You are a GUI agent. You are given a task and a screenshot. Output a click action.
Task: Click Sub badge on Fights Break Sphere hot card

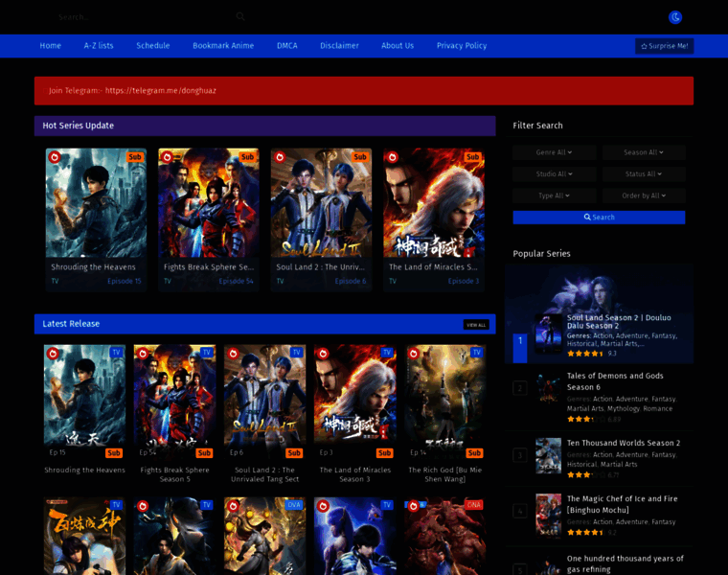[x=247, y=157]
